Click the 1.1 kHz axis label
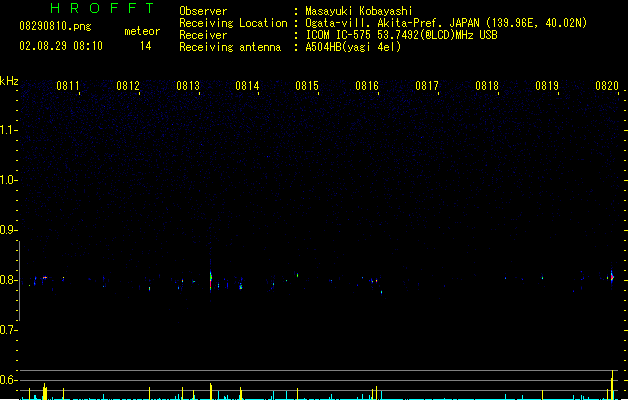629x400 pixels. tap(8, 130)
